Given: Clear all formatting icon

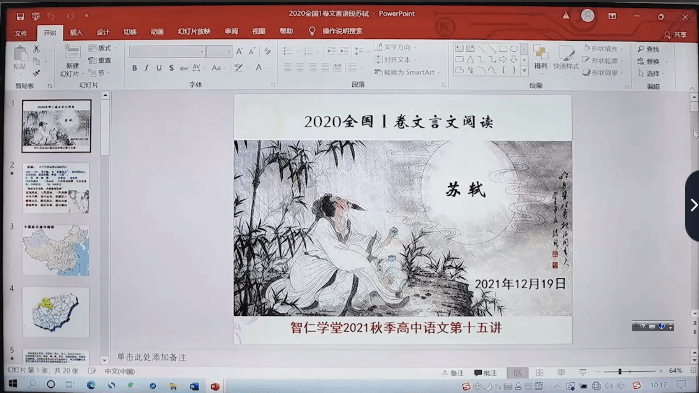Looking at the screenshot, I should pyautogui.click(x=267, y=51).
